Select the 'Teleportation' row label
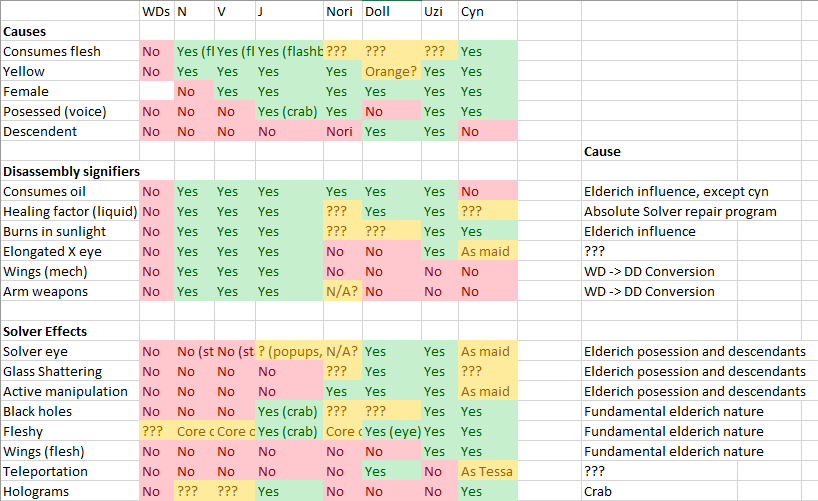The width and height of the screenshot is (818, 501). 70,471
